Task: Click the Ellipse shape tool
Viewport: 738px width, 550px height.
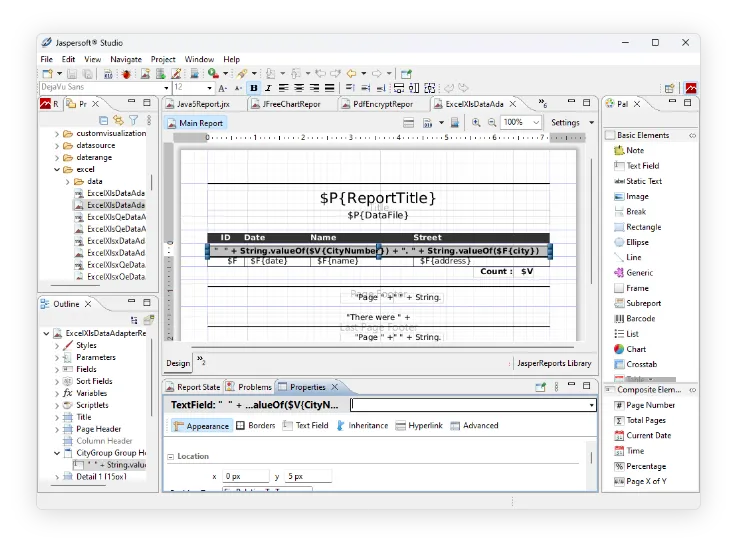Action: pos(637,242)
